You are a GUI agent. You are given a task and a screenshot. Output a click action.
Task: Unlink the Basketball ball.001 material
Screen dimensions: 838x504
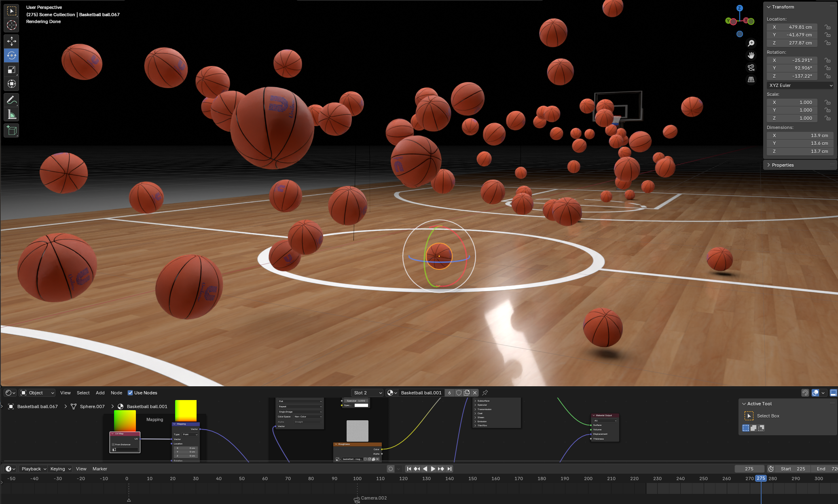click(x=475, y=393)
